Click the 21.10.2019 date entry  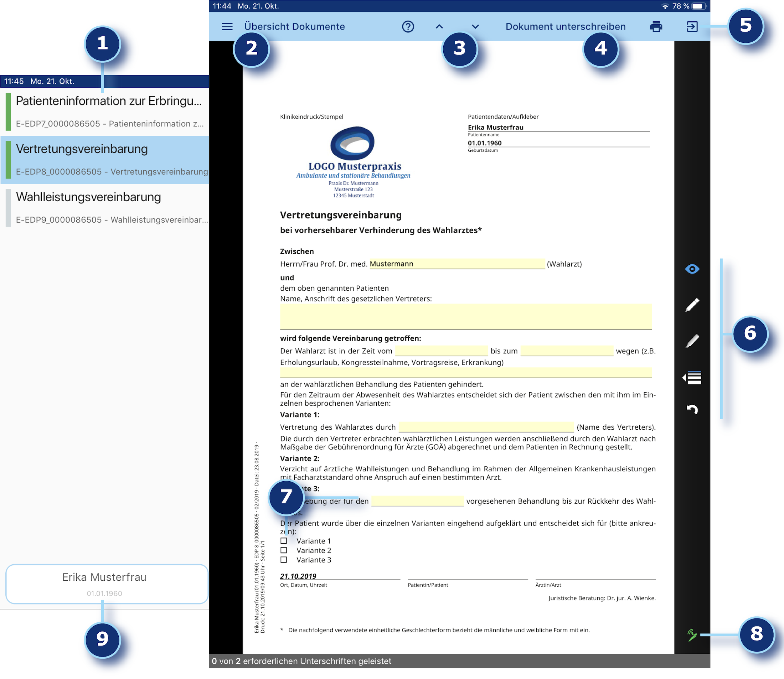tap(298, 576)
